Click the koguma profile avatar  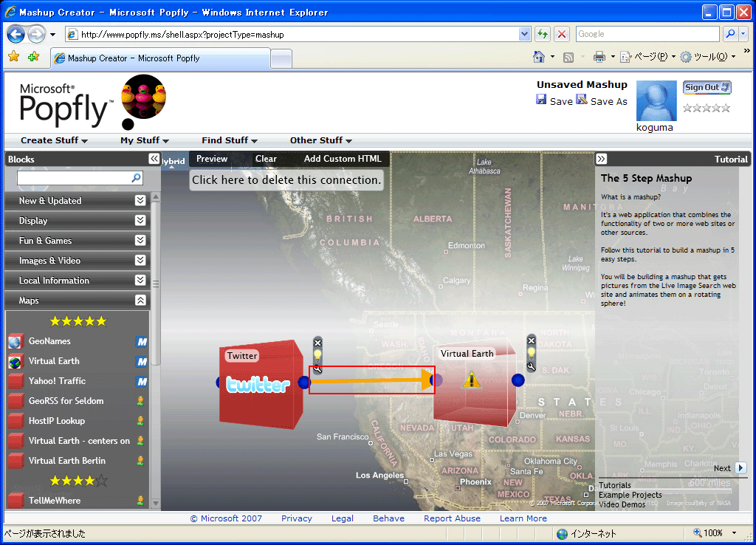pos(656,100)
